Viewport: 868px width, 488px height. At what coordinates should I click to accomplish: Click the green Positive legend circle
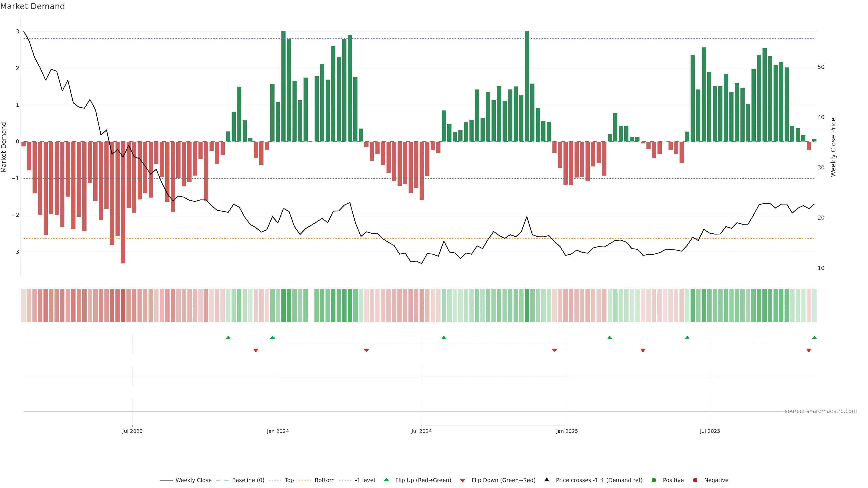[x=654, y=480]
